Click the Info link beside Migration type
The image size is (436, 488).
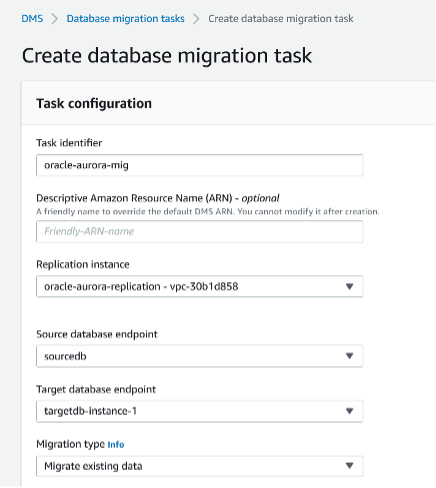pos(116,444)
